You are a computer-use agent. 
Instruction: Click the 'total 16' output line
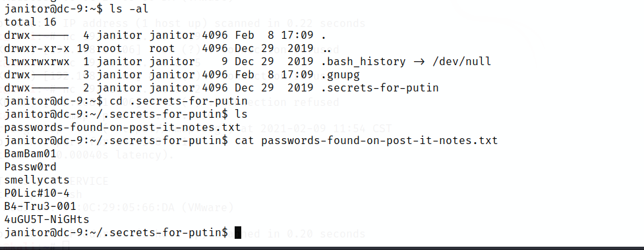[30, 22]
